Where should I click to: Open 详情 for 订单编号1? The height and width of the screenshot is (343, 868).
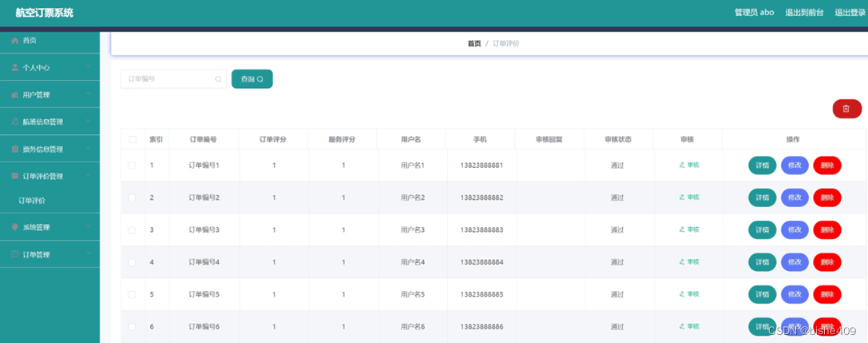tap(763, 166)
